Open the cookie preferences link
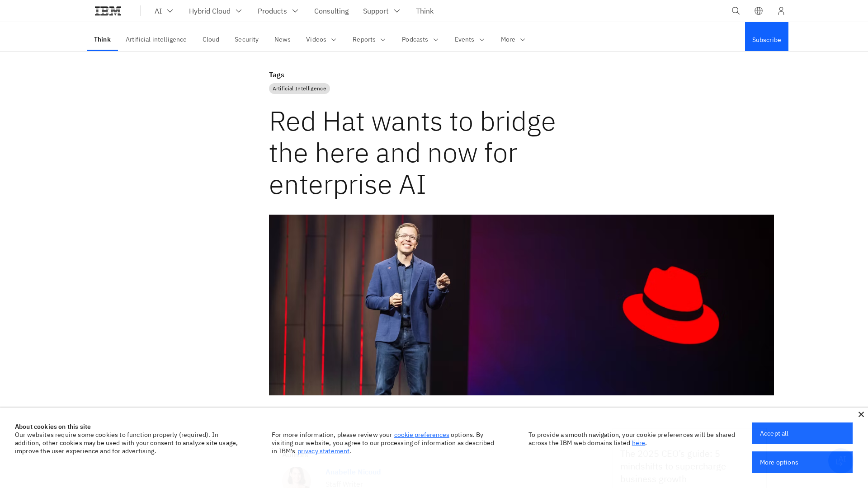Viewport: 868px width, 488px height. click(421, 435)
